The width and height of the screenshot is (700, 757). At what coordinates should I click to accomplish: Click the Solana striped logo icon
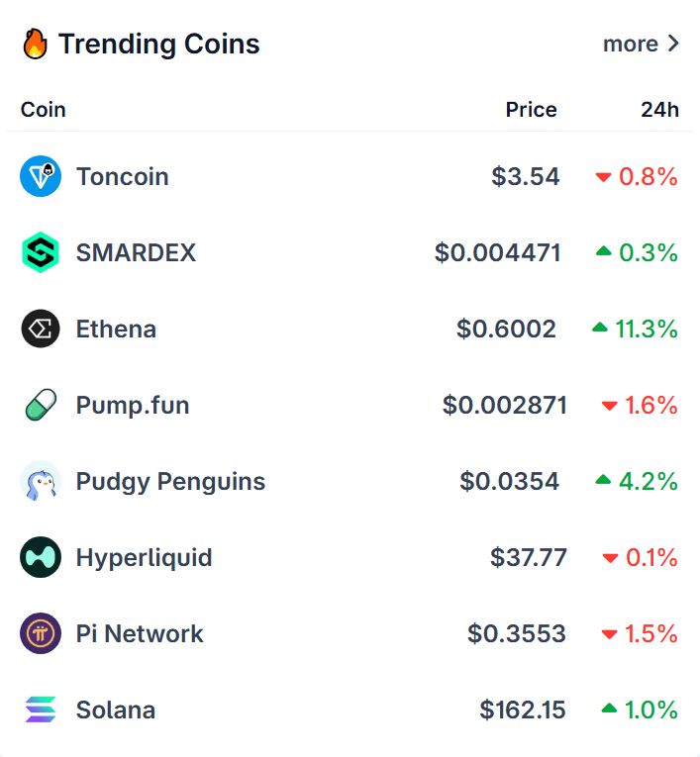pos(41,710)
